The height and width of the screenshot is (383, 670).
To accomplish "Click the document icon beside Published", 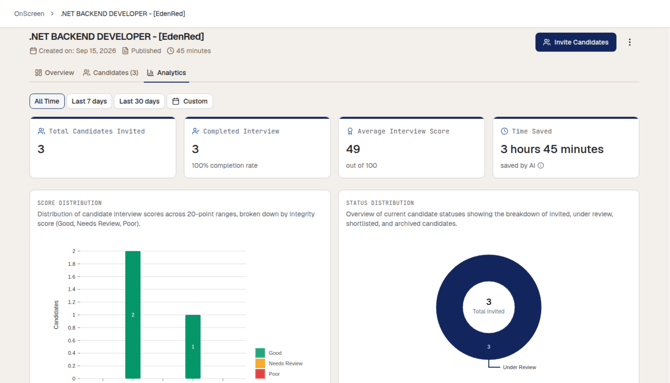I will [x=125, y=51].
